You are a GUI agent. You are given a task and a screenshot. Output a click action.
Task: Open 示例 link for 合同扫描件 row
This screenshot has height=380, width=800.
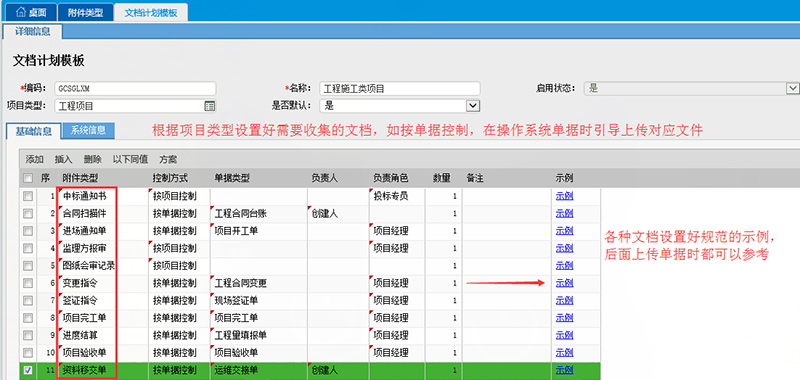click(x=564, y=213)
